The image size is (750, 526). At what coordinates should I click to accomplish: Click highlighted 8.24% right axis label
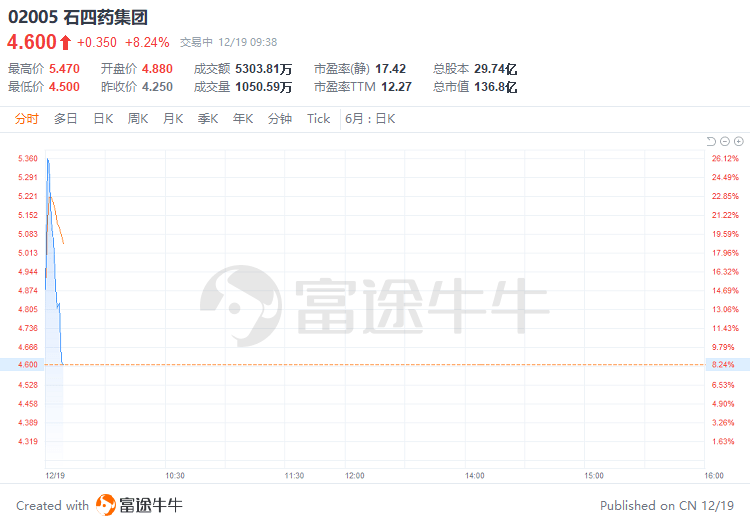pos(723,364)
